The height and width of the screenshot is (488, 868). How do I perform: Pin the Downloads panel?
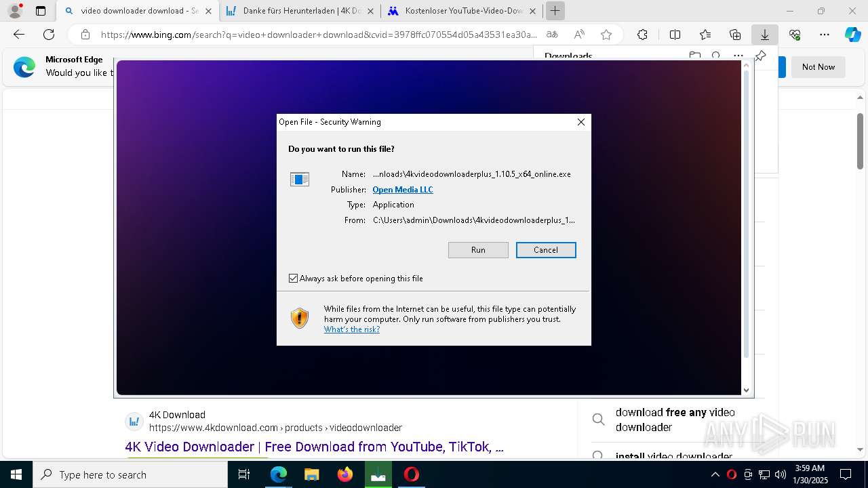point(760,56)
